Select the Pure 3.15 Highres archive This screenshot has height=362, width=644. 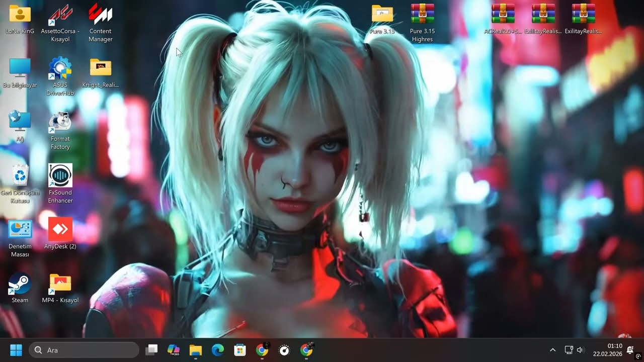[423, 23]
